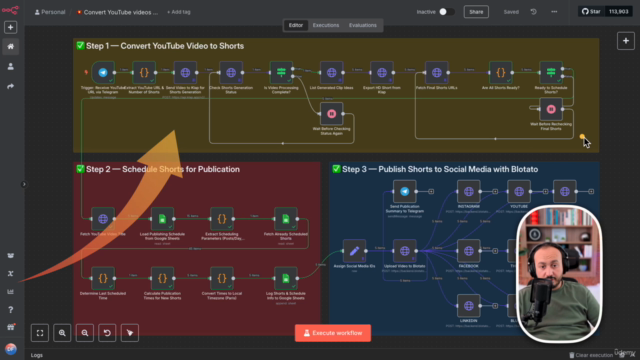Click the create new plus button in left sidebar

pyautogui.click(x=11, y=27)
